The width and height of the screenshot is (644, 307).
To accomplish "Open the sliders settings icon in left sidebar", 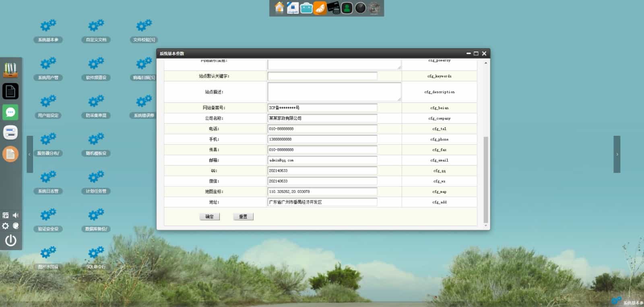I will tap(10, 133).
